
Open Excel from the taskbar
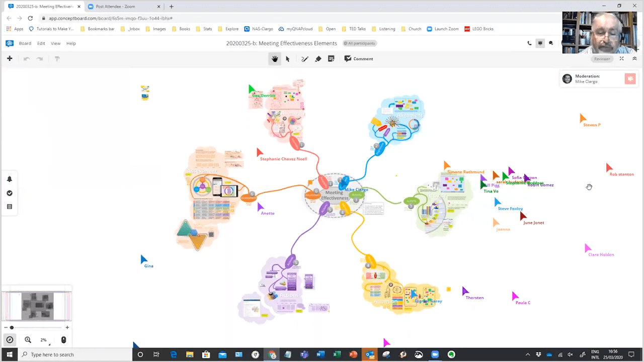pyautogui.click(x=337, y=354)
